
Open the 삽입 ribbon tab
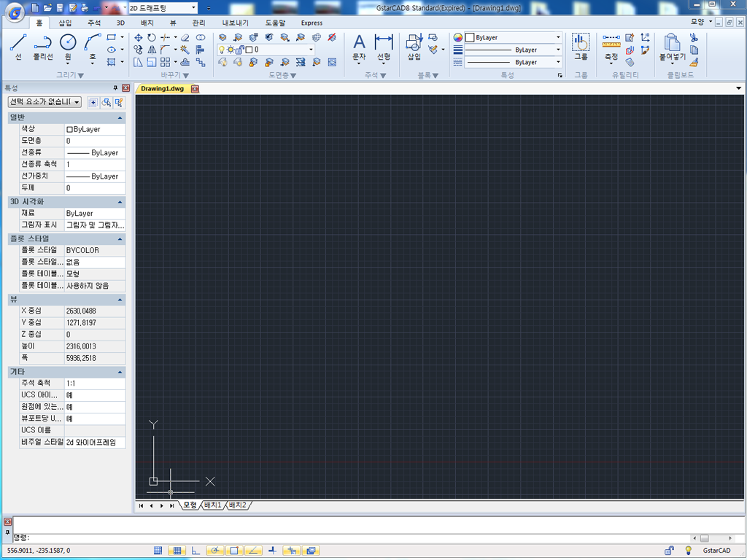click(65, 23)
